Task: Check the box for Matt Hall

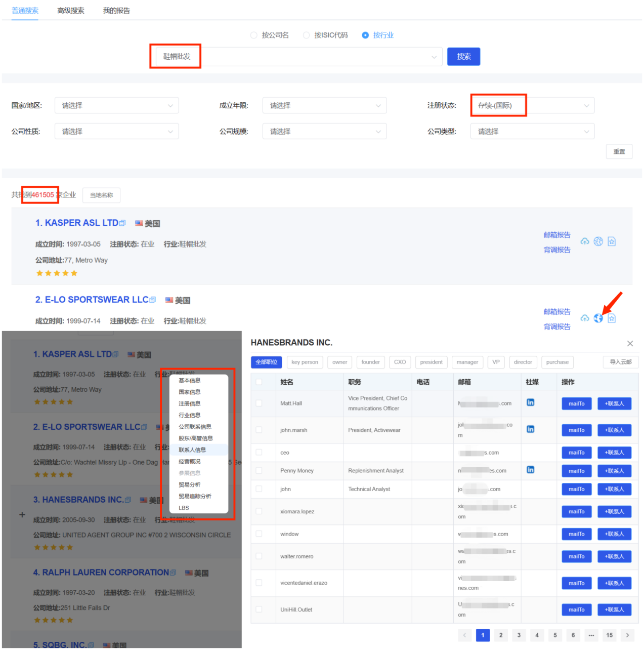Action: tap(259, 403)
